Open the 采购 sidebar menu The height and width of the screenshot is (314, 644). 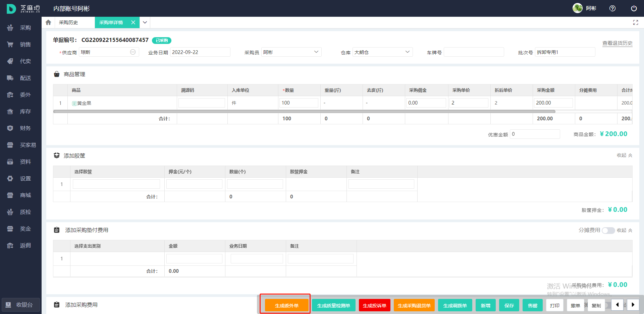click(x=21, y=28)
